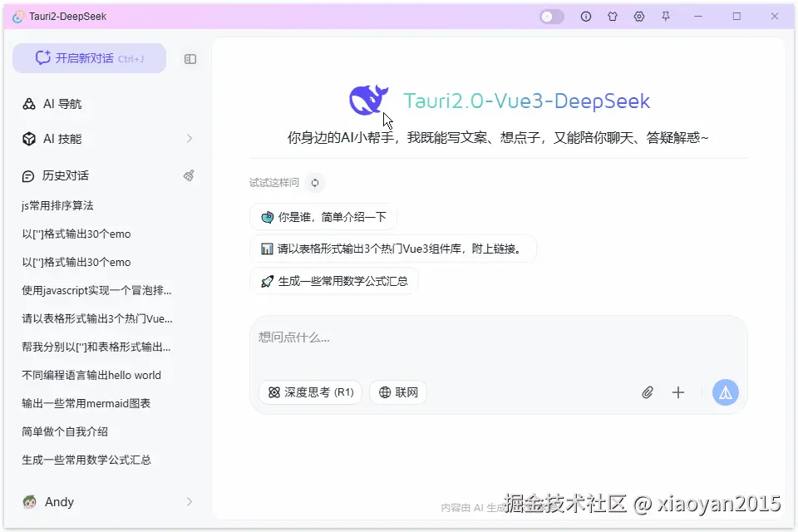Pin the window with the pin icon
Screen dimensions: 798x532
pyautogui.click(x=665, y=17)
